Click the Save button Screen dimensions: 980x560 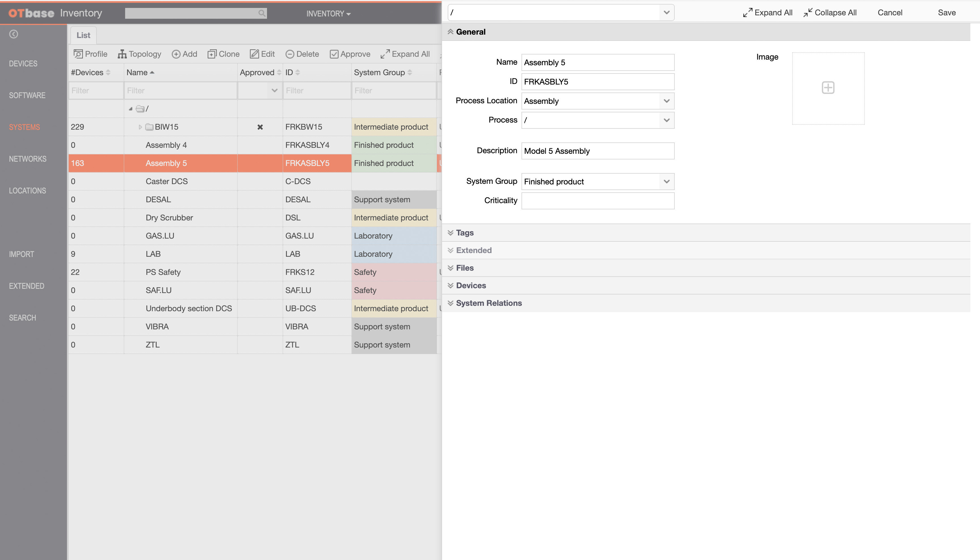pos(947,13)
